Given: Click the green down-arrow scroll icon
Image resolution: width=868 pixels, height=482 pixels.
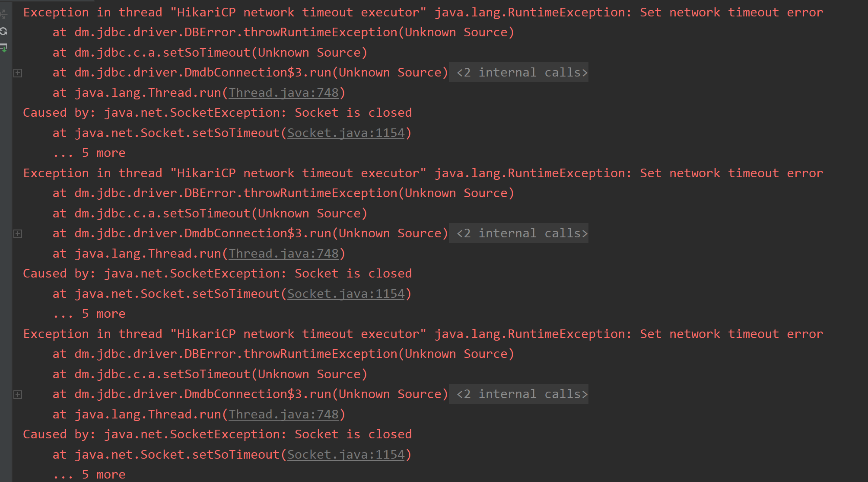Looking at the screenshot, I should coord(4,48).
